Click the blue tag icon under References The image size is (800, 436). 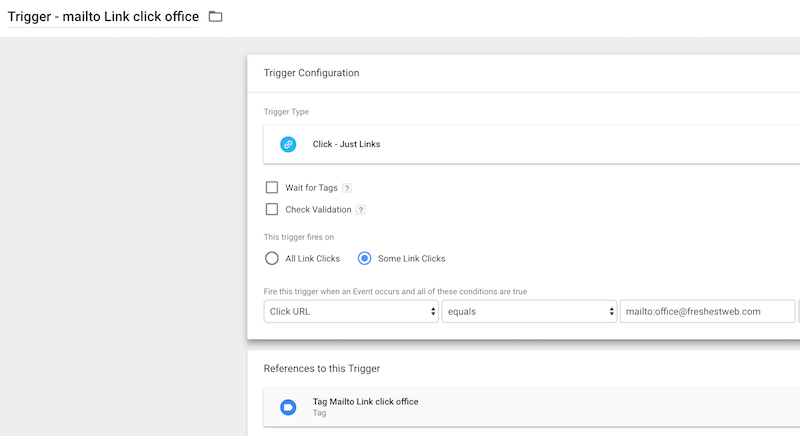(288, 407)
